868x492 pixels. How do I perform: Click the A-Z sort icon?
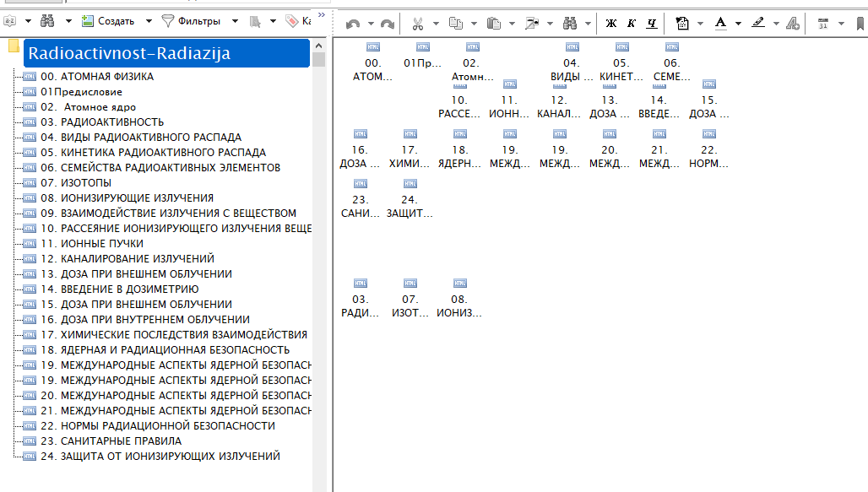[10, 21]
